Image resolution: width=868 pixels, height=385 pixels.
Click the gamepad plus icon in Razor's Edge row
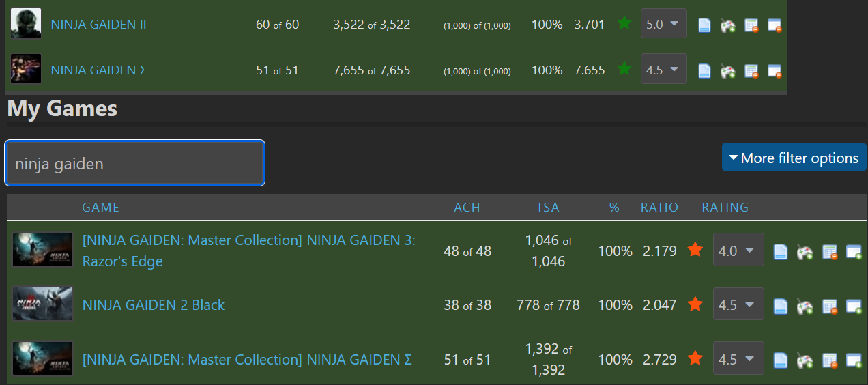(805, 252)
